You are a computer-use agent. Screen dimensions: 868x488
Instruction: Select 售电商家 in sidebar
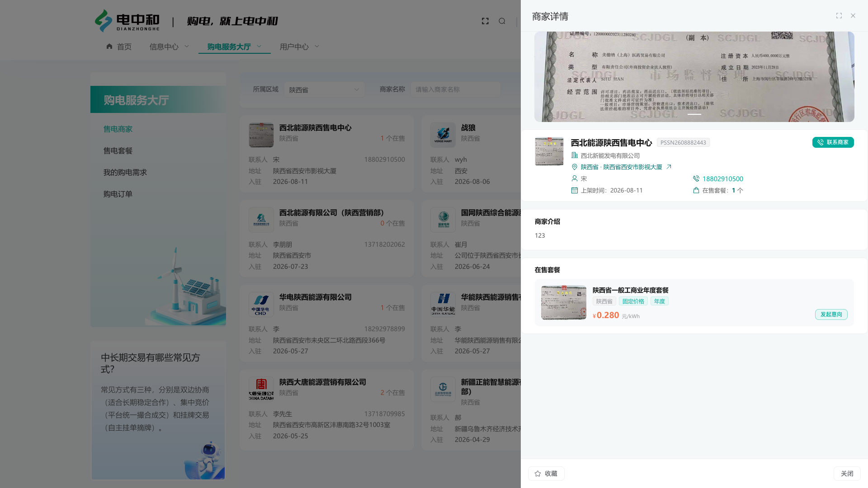pyautogui.click(x=118, y=129)
